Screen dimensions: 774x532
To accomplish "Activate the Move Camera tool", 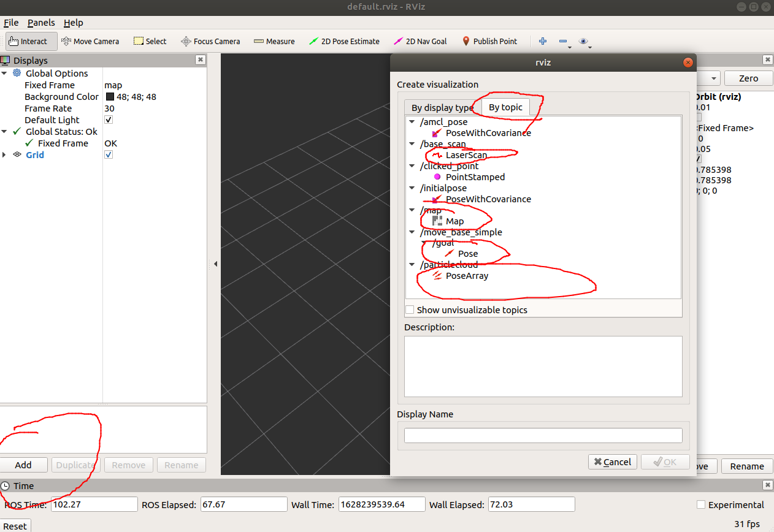I will (90, 41).
